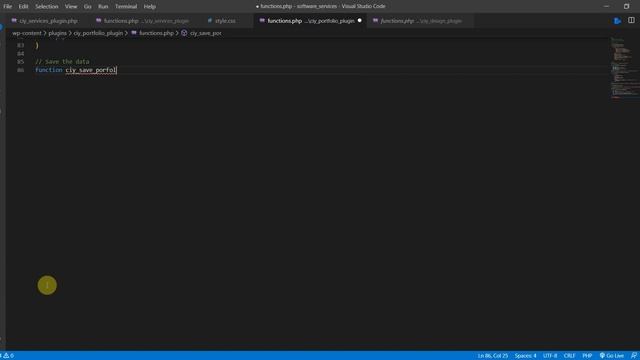The height and width of the screenshot is (360, 640).
Task: Switch to functions.php ciy_image_plugin tab
Action: [420, 20]
